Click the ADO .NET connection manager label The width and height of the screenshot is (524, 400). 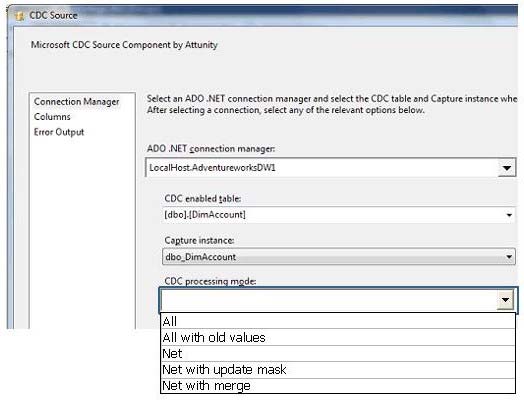211,149
